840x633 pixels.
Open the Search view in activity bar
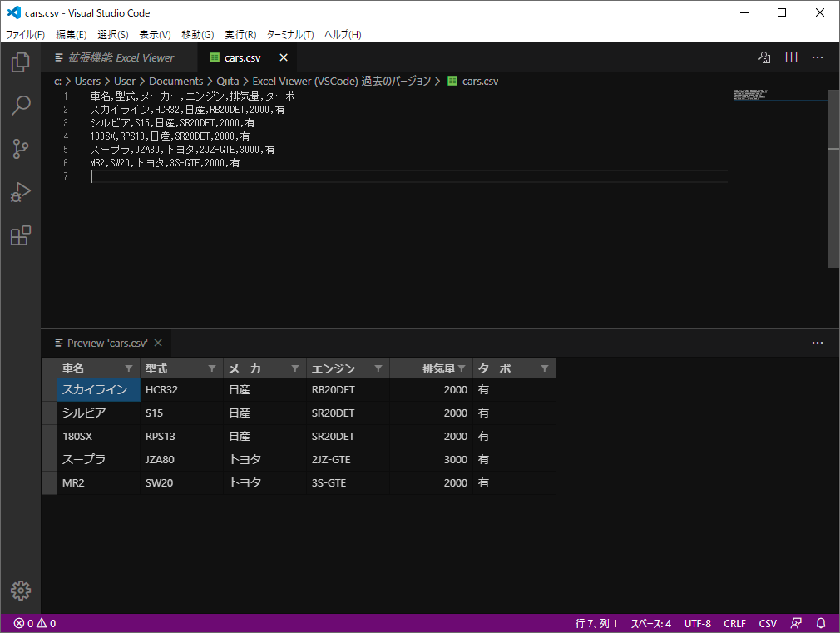click(20, 106)
